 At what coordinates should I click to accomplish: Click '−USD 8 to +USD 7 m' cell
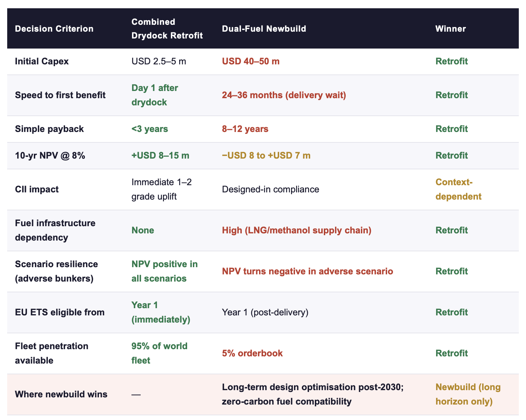click(x=266, y=155)
